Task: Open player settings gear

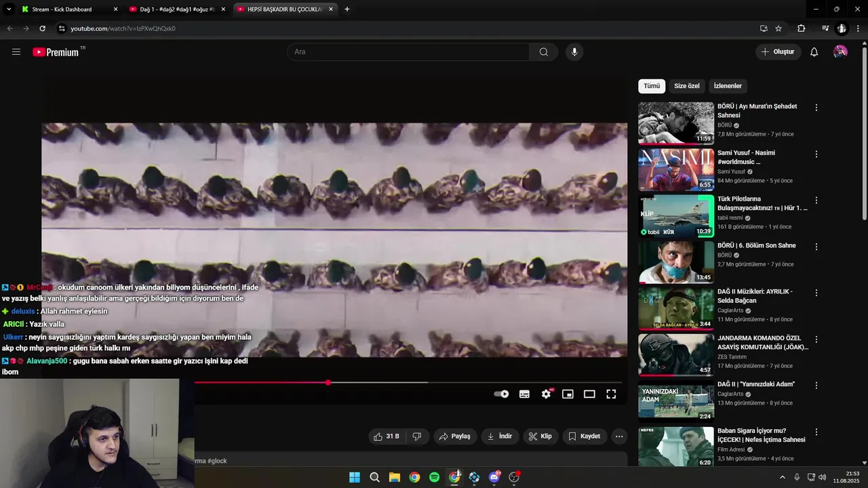Action: click(x=547, y=394)
